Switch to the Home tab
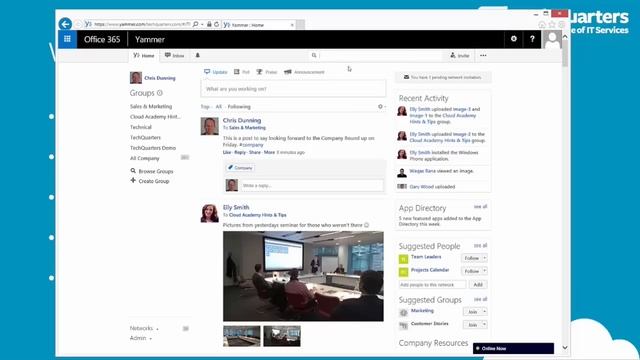 pyautogui.click(x=144, y=56)
